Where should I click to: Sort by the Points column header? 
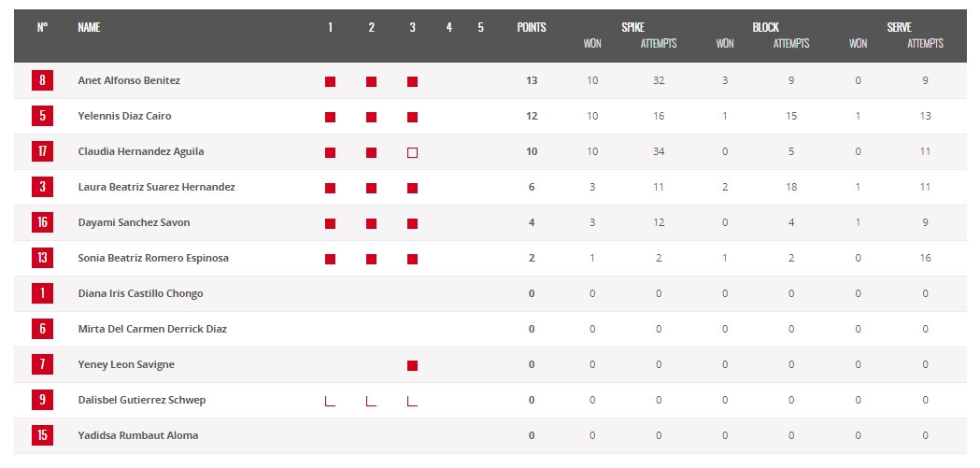coord(532,28)
